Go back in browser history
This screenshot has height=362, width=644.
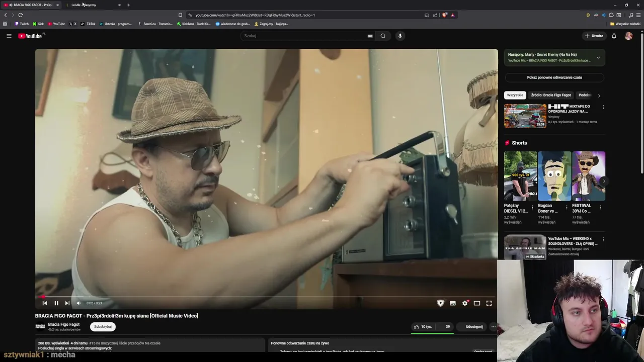point(6,15)
